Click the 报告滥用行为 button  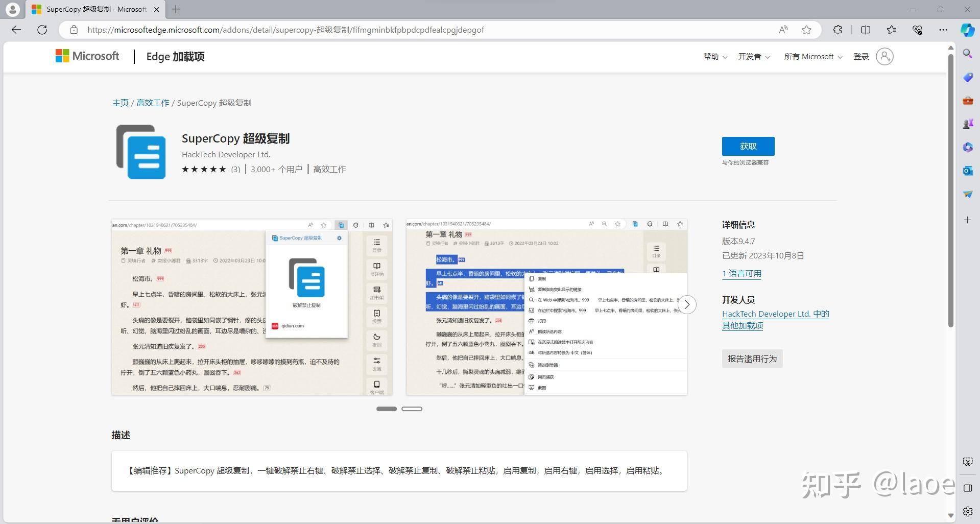[752, 359]
